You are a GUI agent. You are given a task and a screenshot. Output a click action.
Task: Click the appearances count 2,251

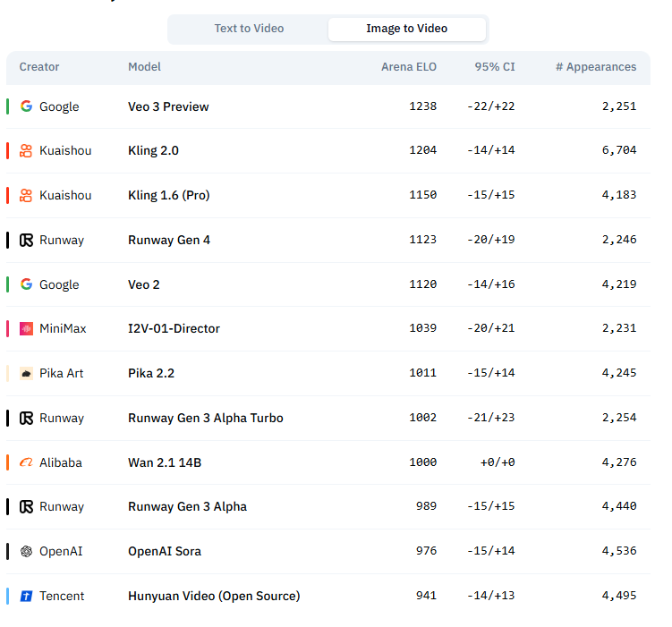pyautogui.click(x=619, y=106)
